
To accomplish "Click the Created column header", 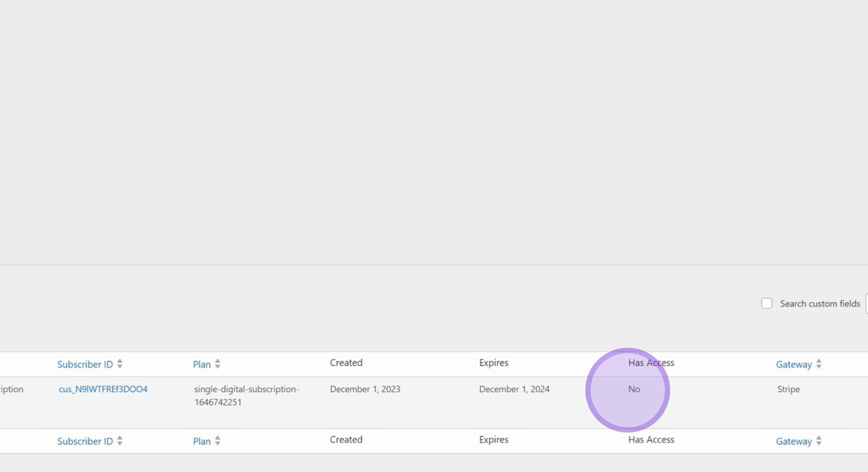I will [346, 363].
